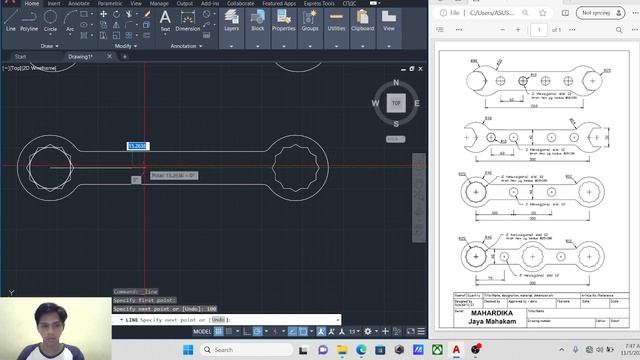Click the Mirror tool icon
This screenshot has height=360, width=640.
click(x=116, y=25)
